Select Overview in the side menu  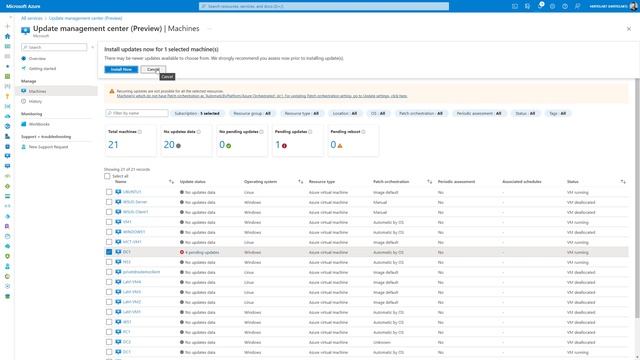pos(37,59)
